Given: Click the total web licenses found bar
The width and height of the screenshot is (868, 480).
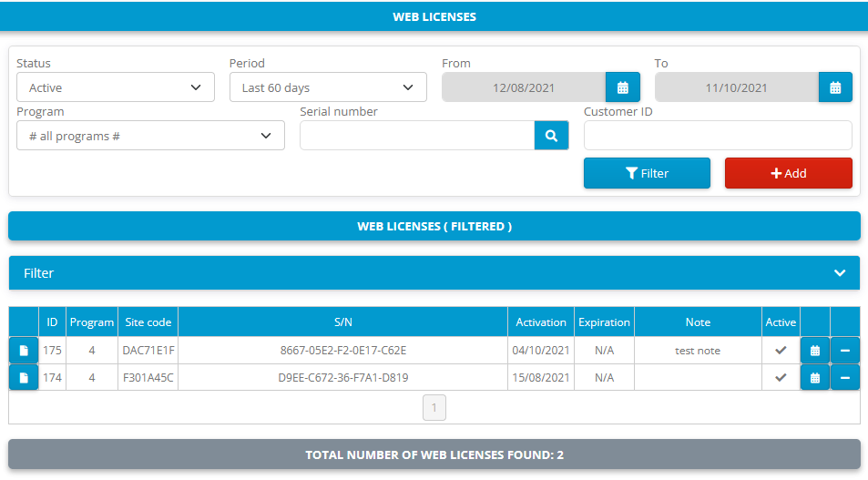Looking at the screenshot, I should click(434, 454).
